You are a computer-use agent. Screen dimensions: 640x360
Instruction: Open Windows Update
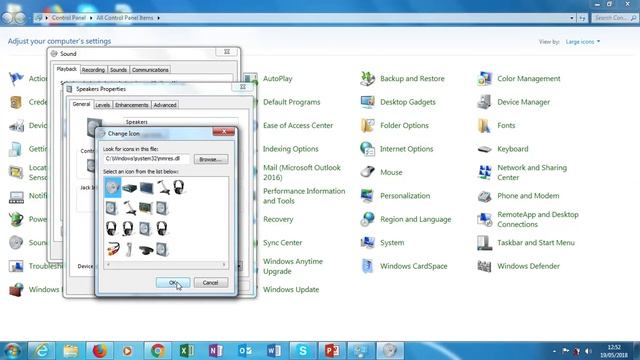coord(291,290)
